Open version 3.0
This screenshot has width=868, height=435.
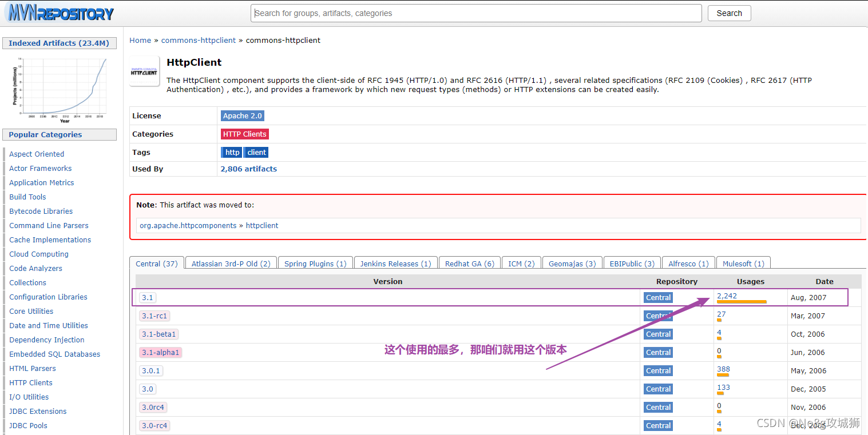tap(148, 389)
